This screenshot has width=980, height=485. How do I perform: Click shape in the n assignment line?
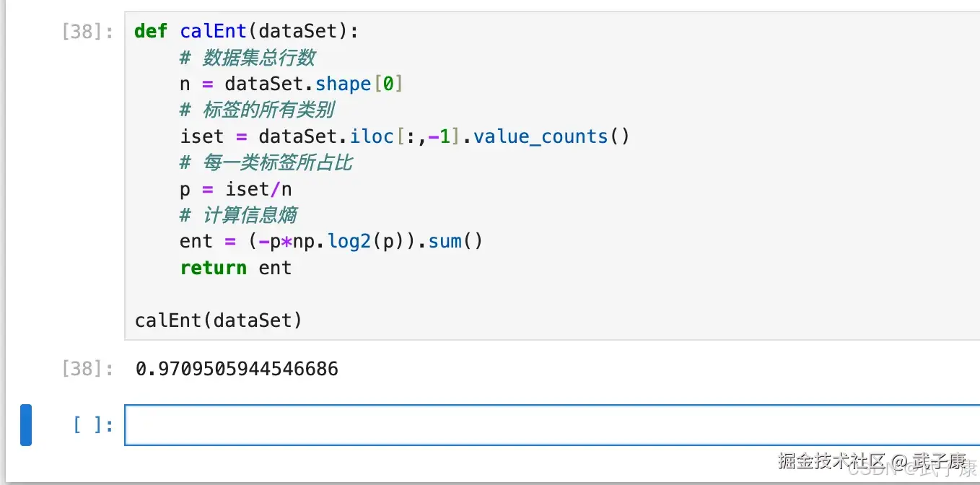343,84
